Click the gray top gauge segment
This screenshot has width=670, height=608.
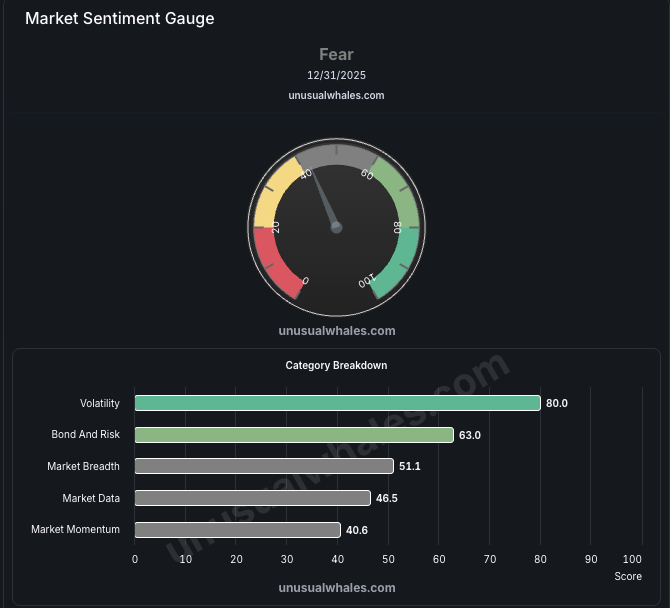337,155
